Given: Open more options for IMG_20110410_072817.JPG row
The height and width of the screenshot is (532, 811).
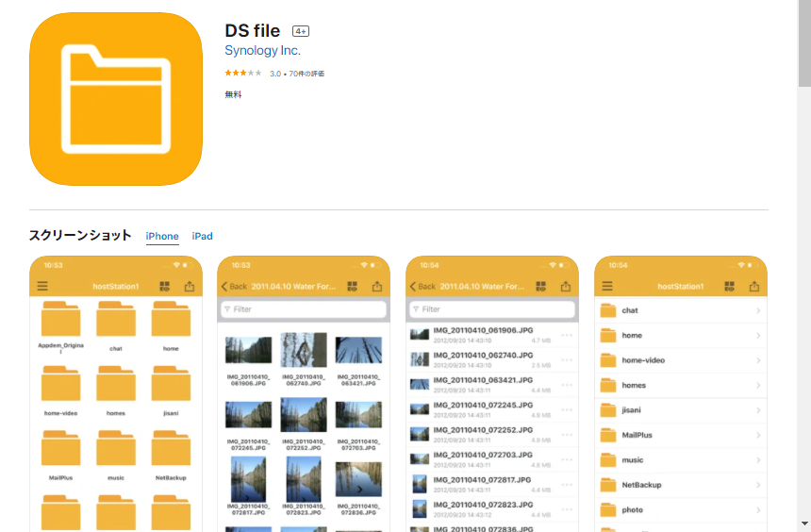Looking at the screenshot, I should click(567, 485).
